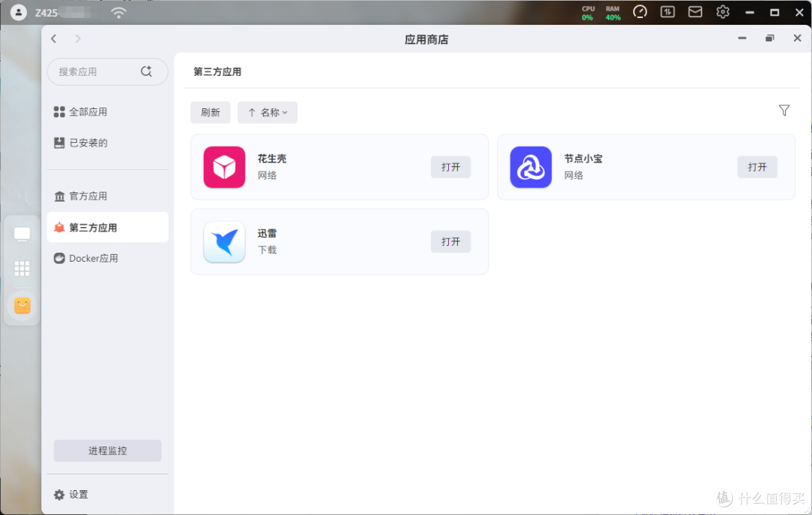Open the app grid launcher in dock
Viewport: 812px width, 515px height.
pos(22,268)
